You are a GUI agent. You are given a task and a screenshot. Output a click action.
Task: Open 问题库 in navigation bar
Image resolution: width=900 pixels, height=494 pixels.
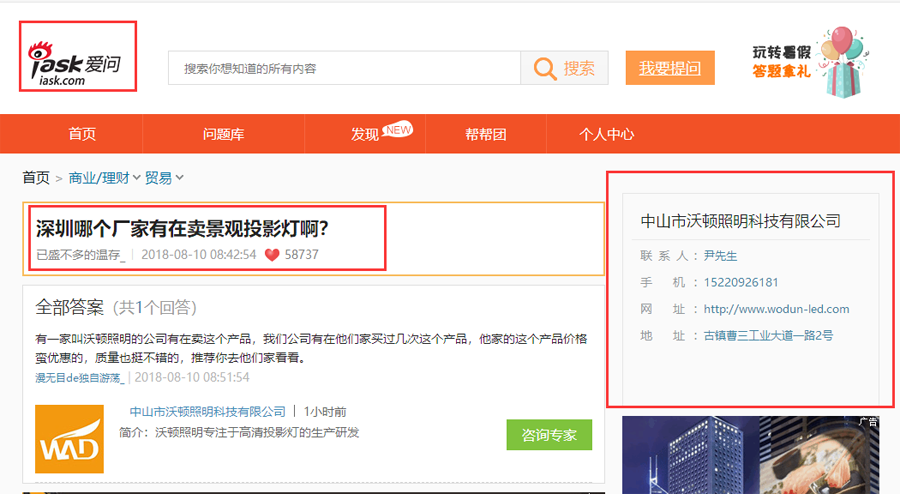tap(223, 134)
